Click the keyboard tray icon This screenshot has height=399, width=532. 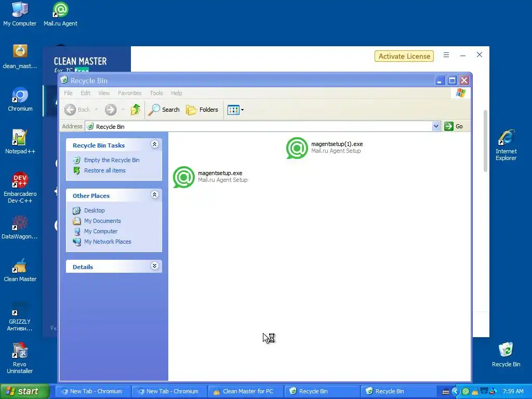[446, 392]
